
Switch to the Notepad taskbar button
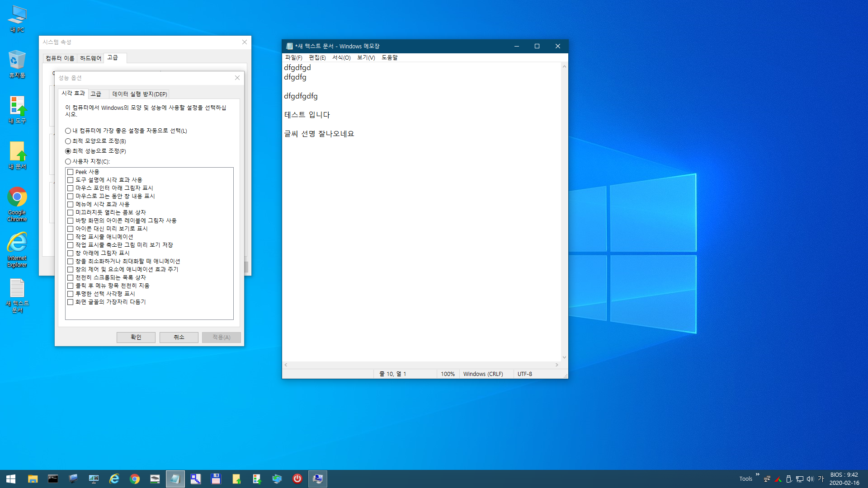175,479
